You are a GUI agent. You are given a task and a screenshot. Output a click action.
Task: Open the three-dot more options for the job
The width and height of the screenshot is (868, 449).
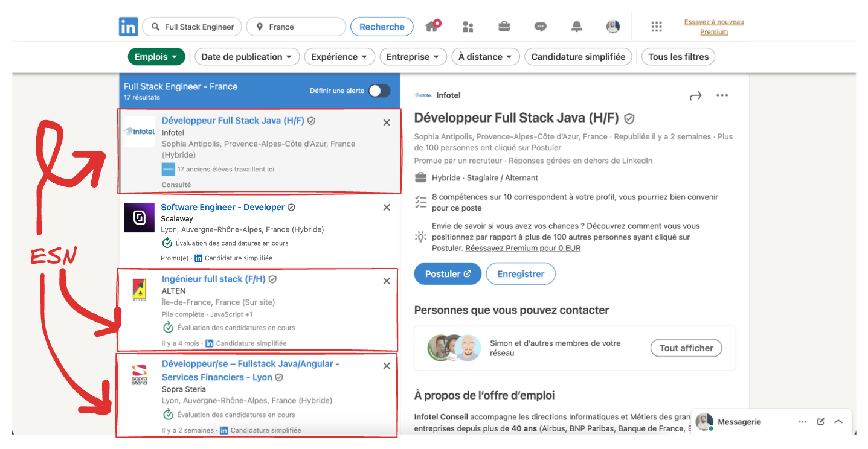click(722, 95)
